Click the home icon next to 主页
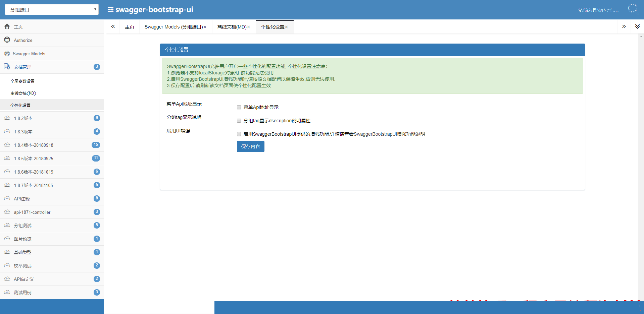 click(x=7, y=26)
